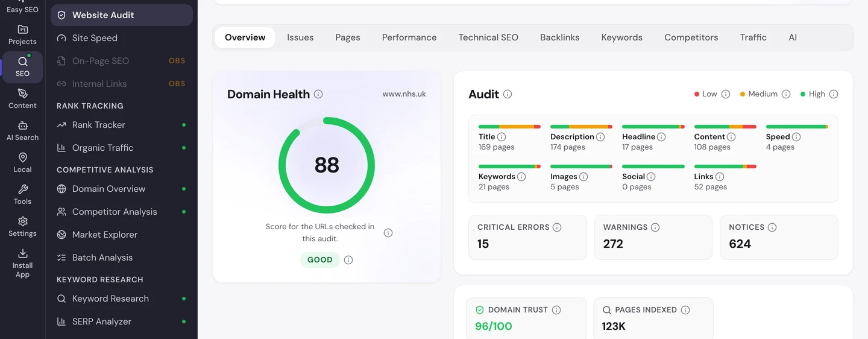Click the Domain Health score ring
Viewport: 868px width, 339px height.
(x=327, y=165)
